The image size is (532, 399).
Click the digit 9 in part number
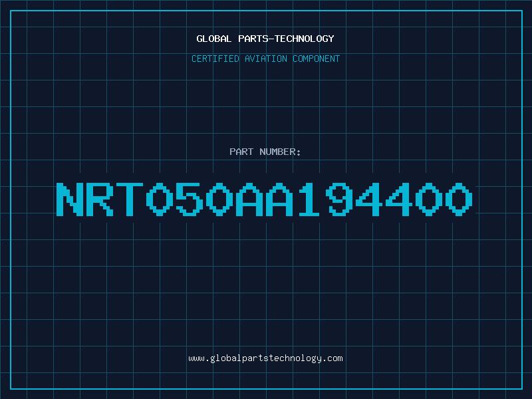pos(338,199)
